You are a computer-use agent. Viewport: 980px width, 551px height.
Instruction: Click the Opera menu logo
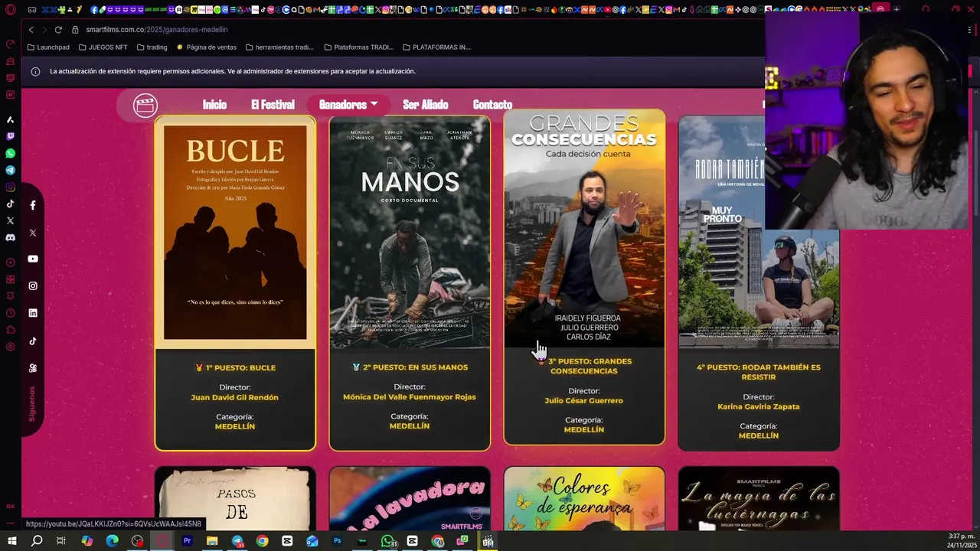(10, 9)
